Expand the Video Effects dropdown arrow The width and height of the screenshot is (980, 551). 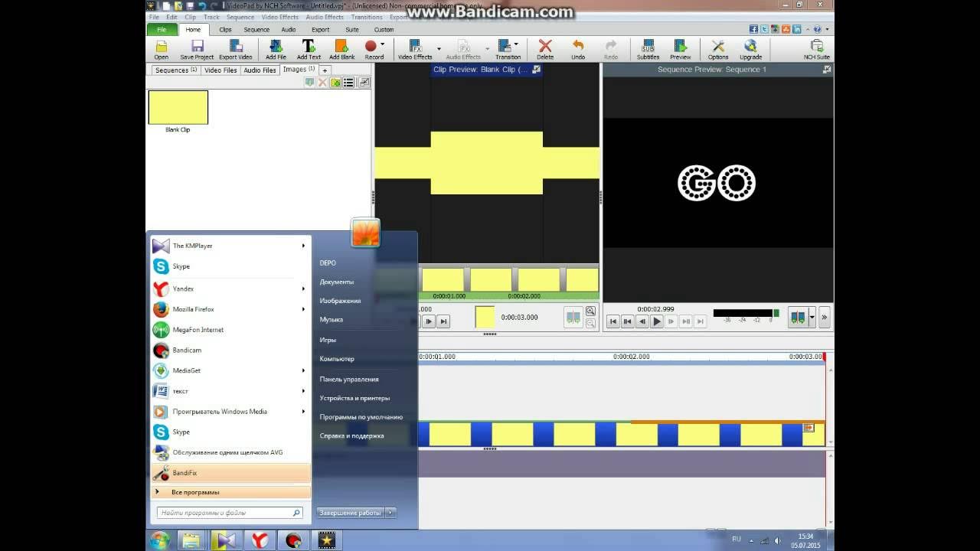coord(439,48)
